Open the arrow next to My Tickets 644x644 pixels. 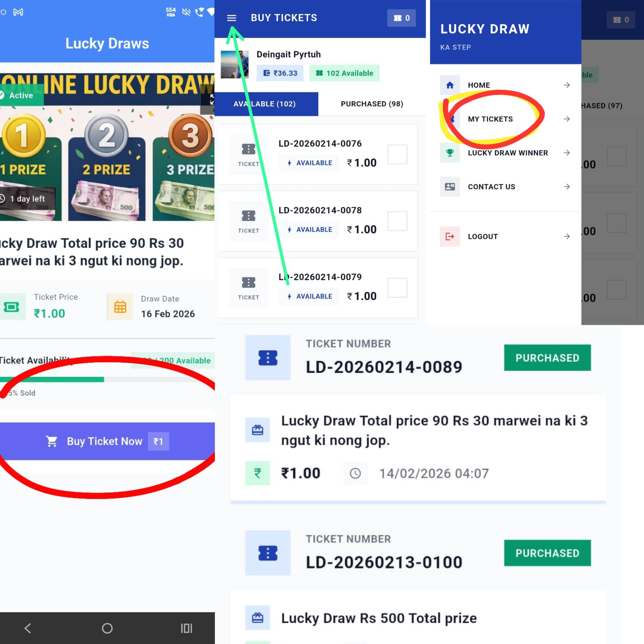click(x=567, y=119)
